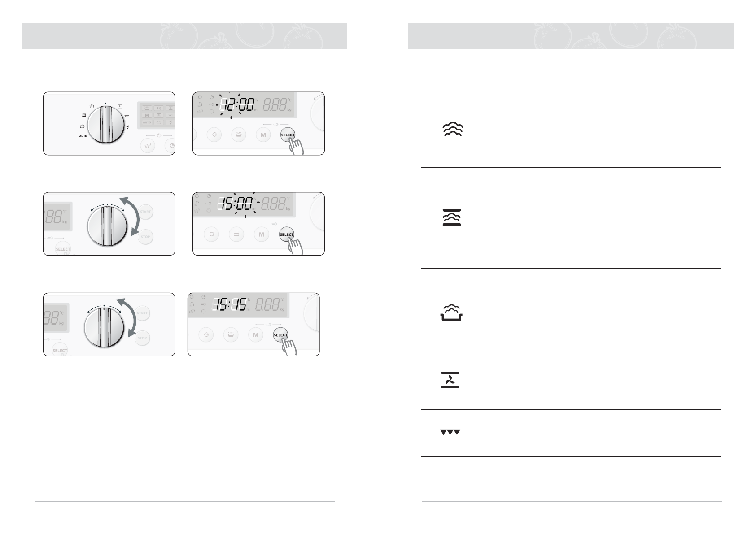756x534 pixels.
Task: Push SELECT under the 15:15 display
Action: pos(280,335)
